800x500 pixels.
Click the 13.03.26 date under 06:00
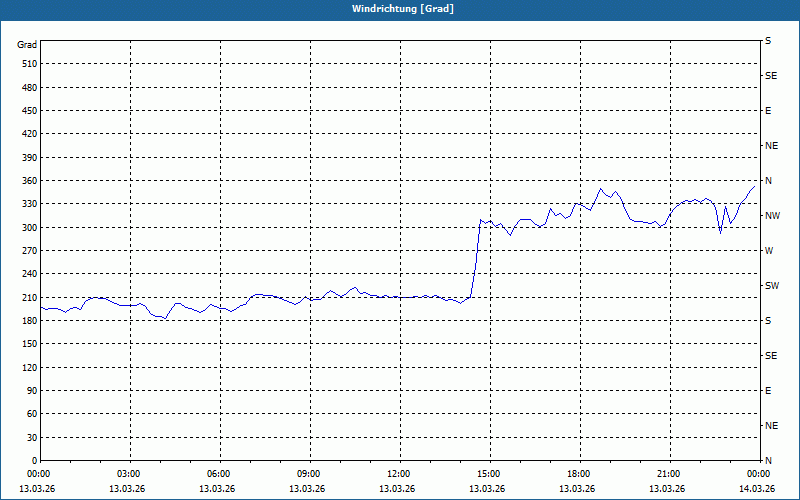217,489
